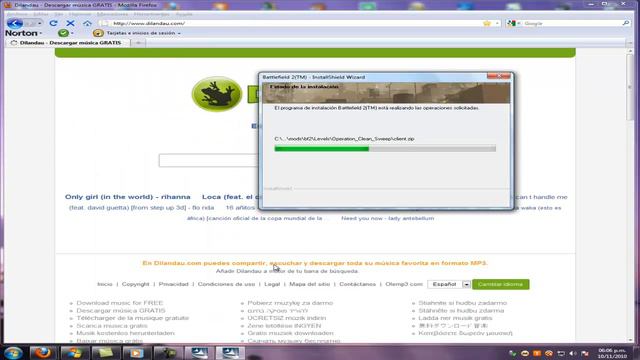Viewport: 640px width, 360px height.
Task: Expand Tarjetas e inicios de sesión dropdown
Action: [x=179, y=33]
